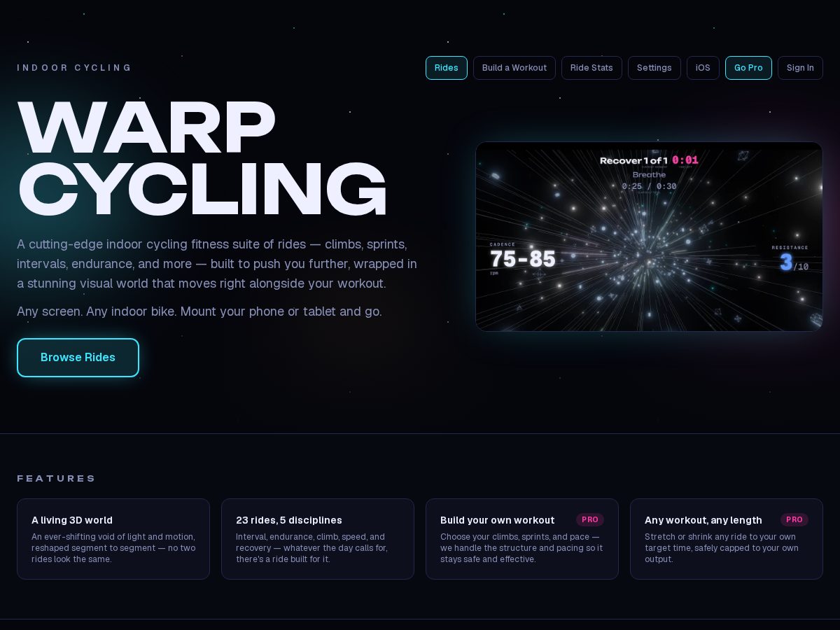840x630 pixels.
Task: Click the Browse Rides button
Action: [x=78, y=358]
